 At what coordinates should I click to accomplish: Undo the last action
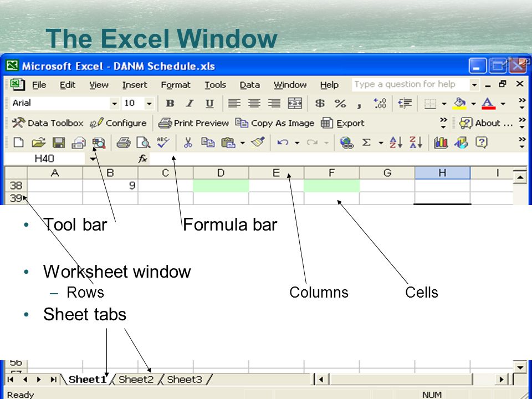click(283, 142)
